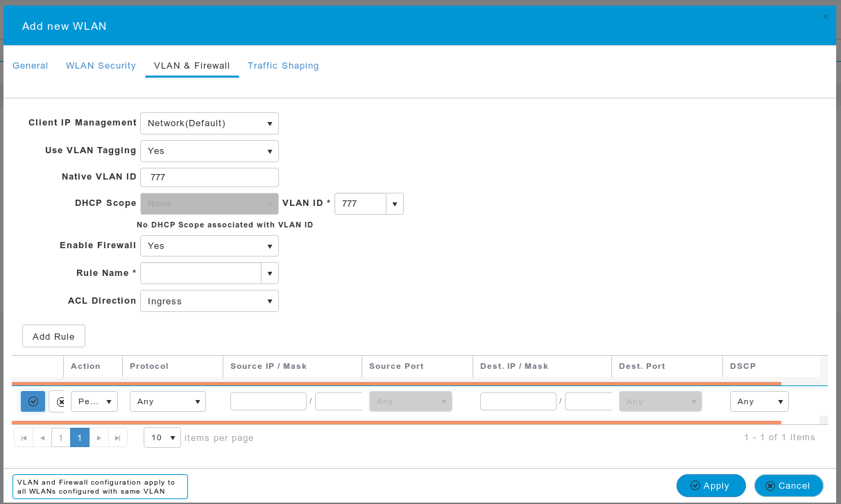
Task: Cancel the Add new WLAN dialog
Action: pos(788,485)
